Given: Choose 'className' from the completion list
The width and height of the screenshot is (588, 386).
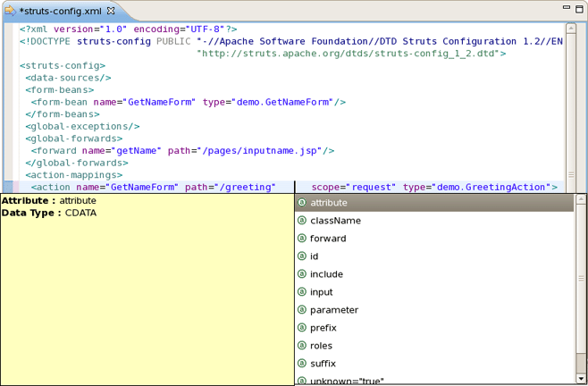Looking at the screenshot, I should [x=335, y=221].
